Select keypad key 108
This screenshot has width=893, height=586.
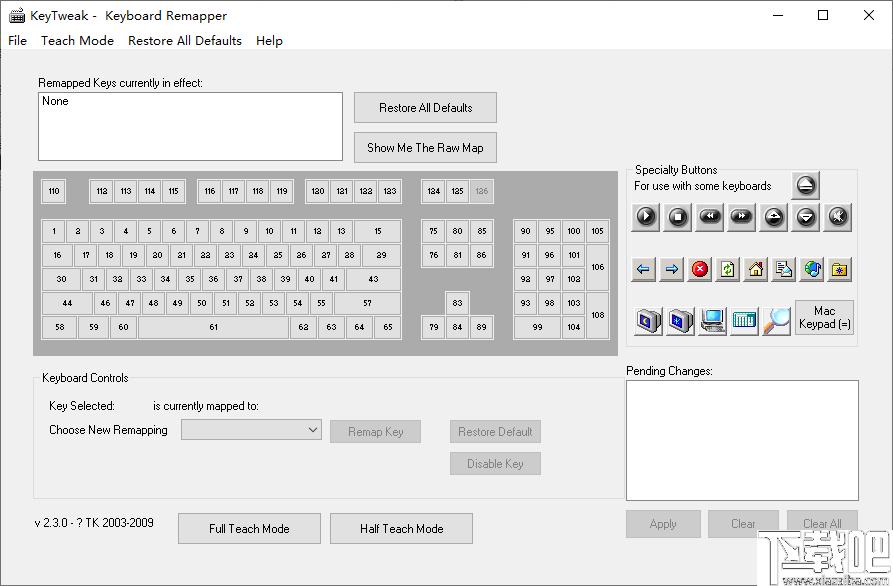pos(597,315)
